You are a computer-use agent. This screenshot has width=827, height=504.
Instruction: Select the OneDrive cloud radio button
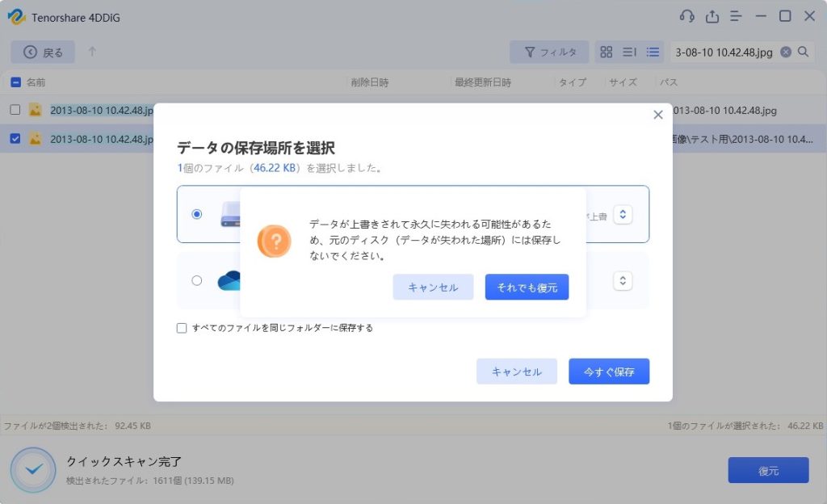coord(197,280)
